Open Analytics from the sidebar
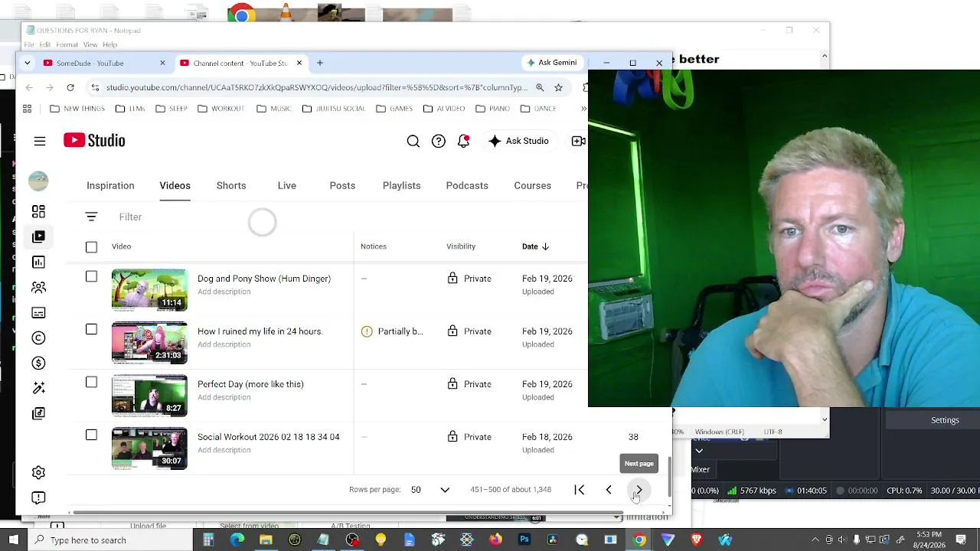The image size is (980, 551). click(x=38, y=262)
